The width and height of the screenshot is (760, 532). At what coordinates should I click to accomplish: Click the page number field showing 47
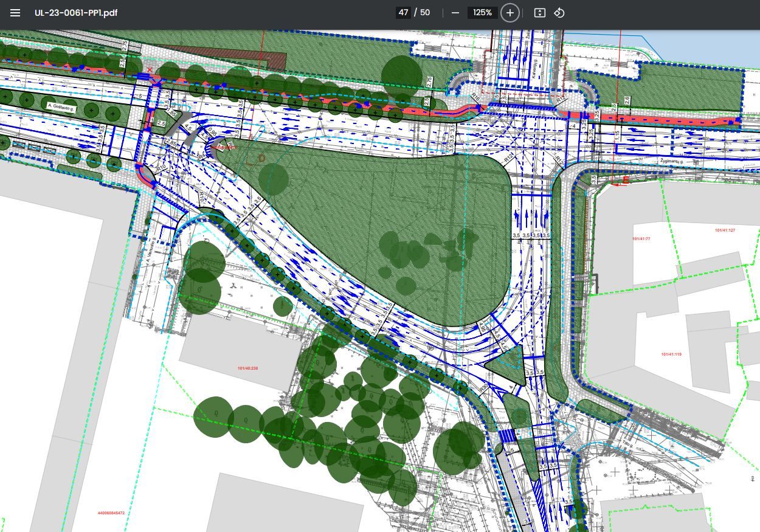404,13
